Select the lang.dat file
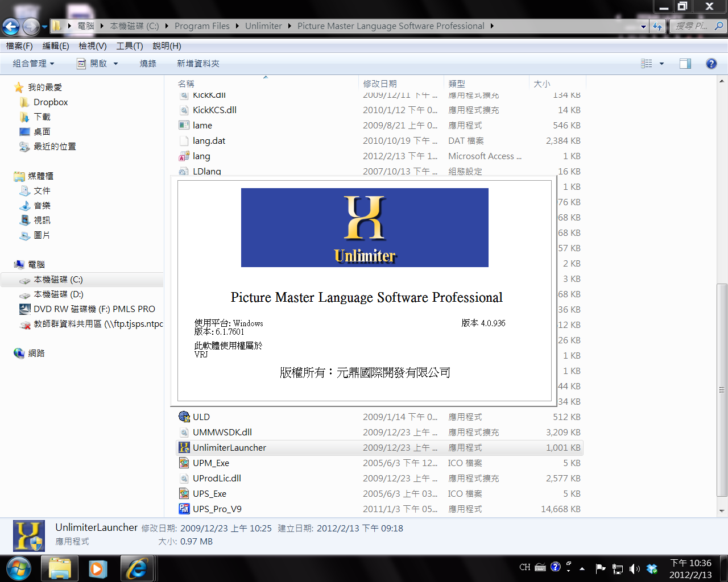 coord(380,141)
